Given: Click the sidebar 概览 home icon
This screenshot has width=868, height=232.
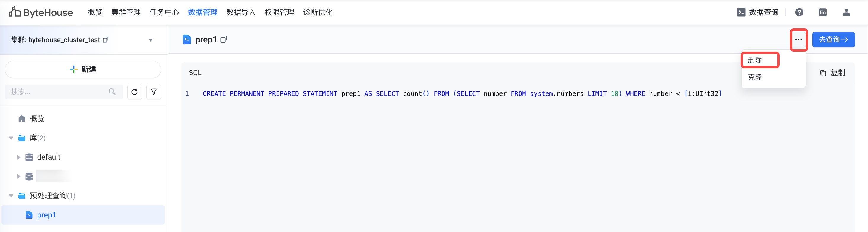Looking at the screenshot, I should pyautogui.click(x=22, y=119).
